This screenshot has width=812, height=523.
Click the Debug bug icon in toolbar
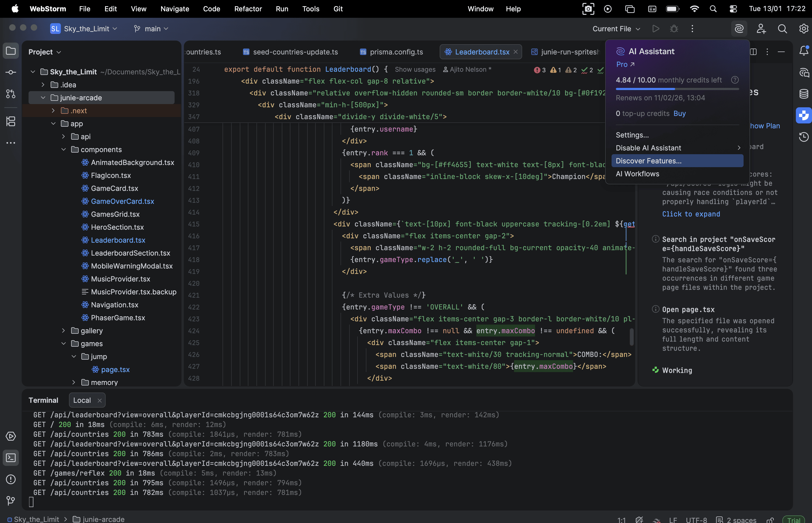tap(674, 29)
